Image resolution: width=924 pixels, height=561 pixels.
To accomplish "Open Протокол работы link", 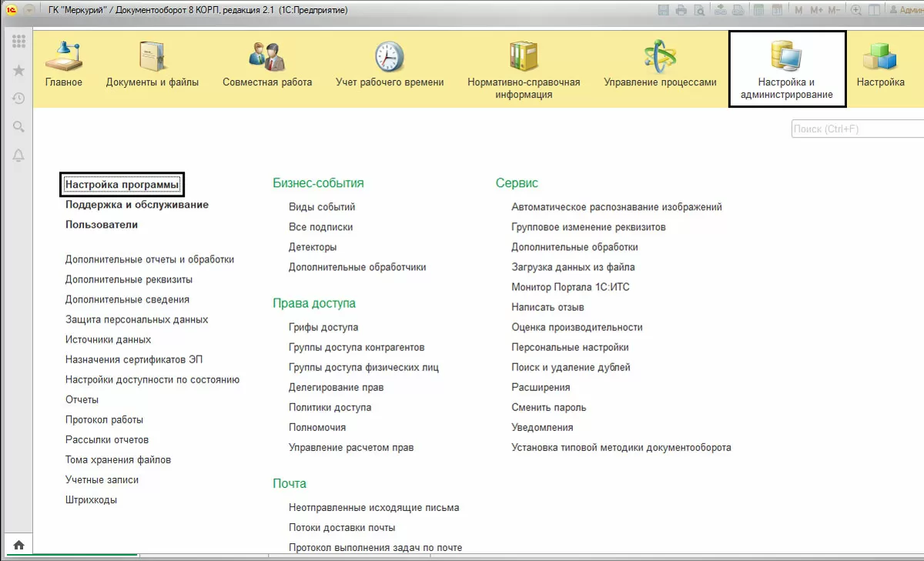I will point(104,419).
